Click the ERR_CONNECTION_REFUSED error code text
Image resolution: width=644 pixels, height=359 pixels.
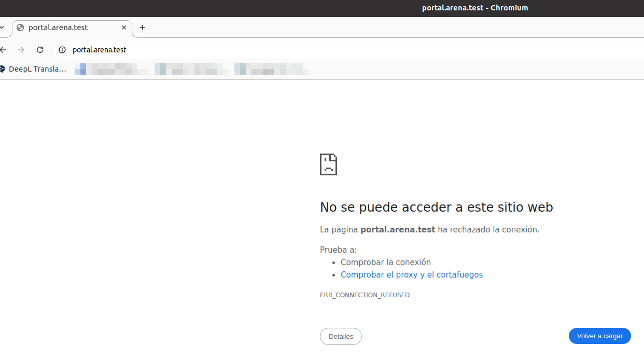pyautogui.click(x=365, y=295)
